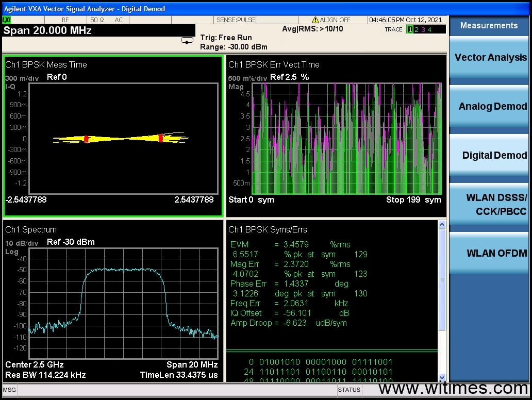
Task: Click the ALIGN OFF warning icon
Action: (x=316, y=20)
